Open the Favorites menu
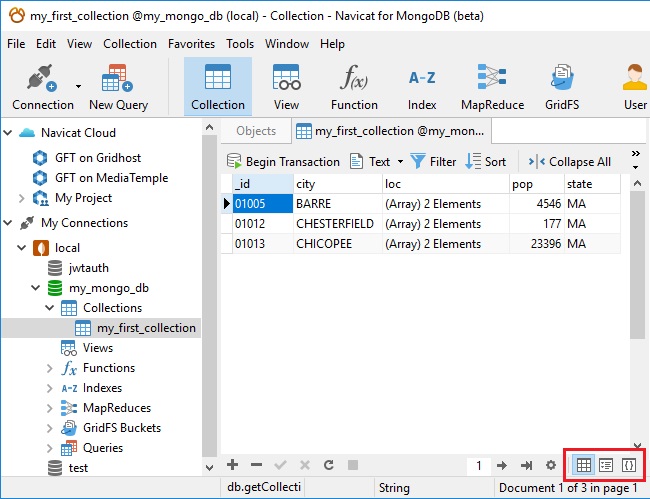The image size is (650, 499). 191,44
